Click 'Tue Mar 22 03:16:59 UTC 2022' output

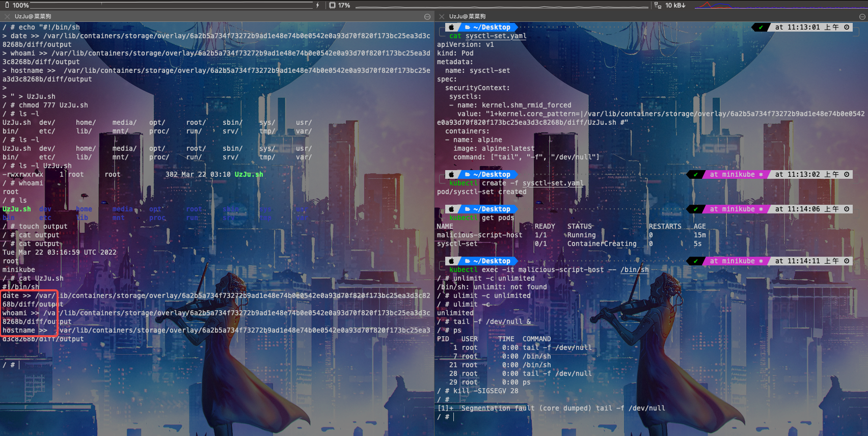(x=60, y=252)
